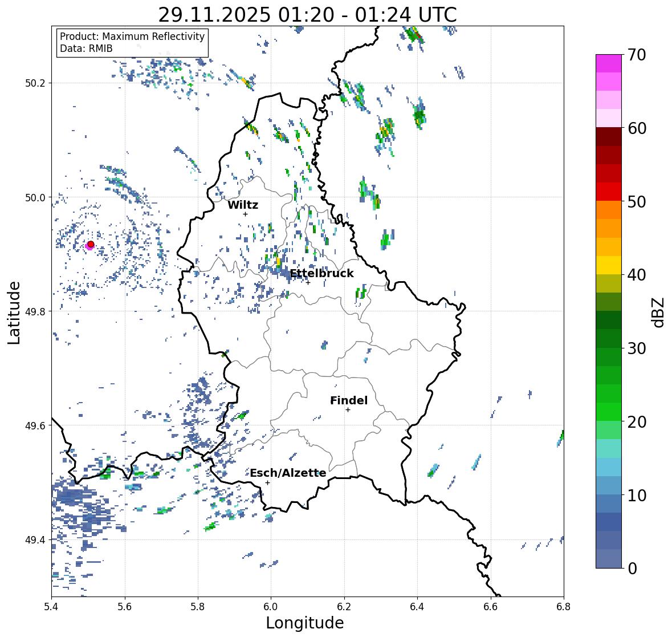Screen dimensions: 672x637
Task: Pick the dark red colorbar segment just below 60 dBZ
Action: coord(609,137)
